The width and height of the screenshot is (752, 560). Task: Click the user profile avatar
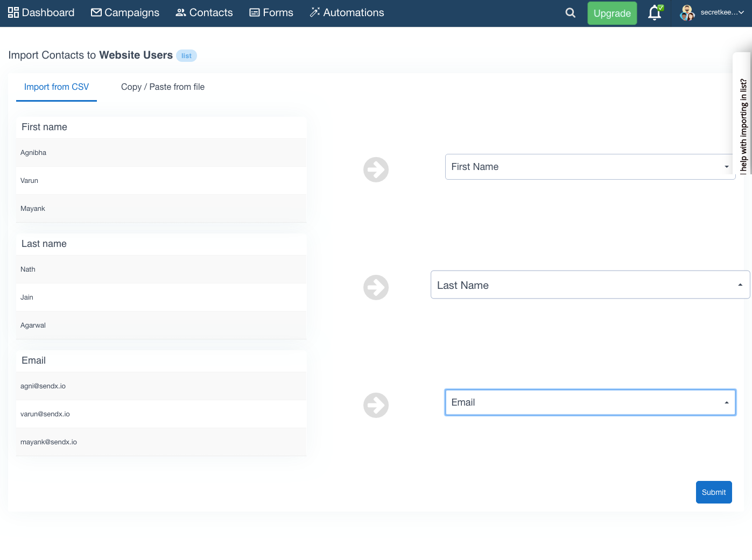click(x=687, y=13)
